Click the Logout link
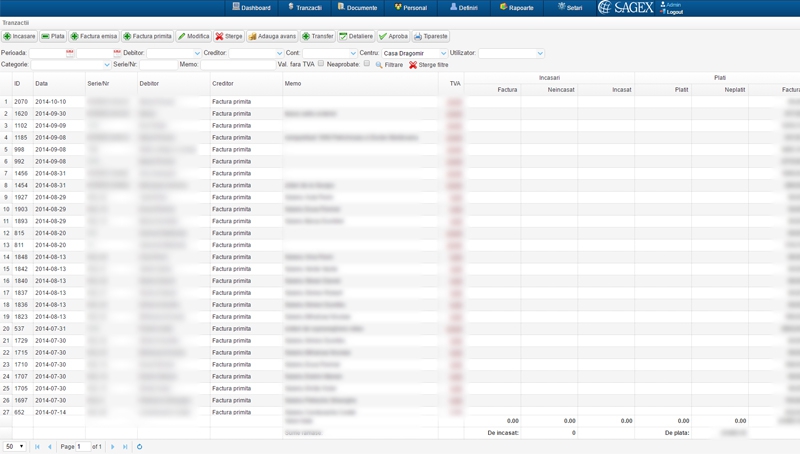This screenshot has width=800, height=454. coord(674,12)
